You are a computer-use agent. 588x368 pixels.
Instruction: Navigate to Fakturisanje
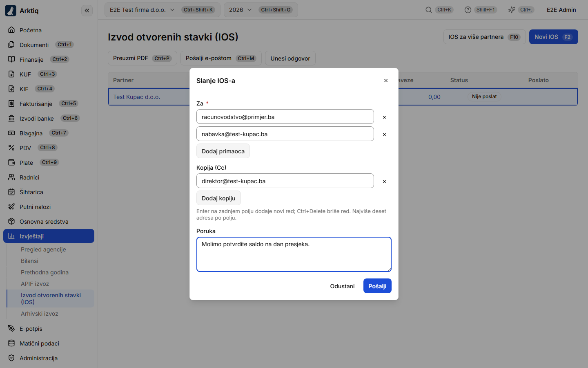(x=49, y=104)
